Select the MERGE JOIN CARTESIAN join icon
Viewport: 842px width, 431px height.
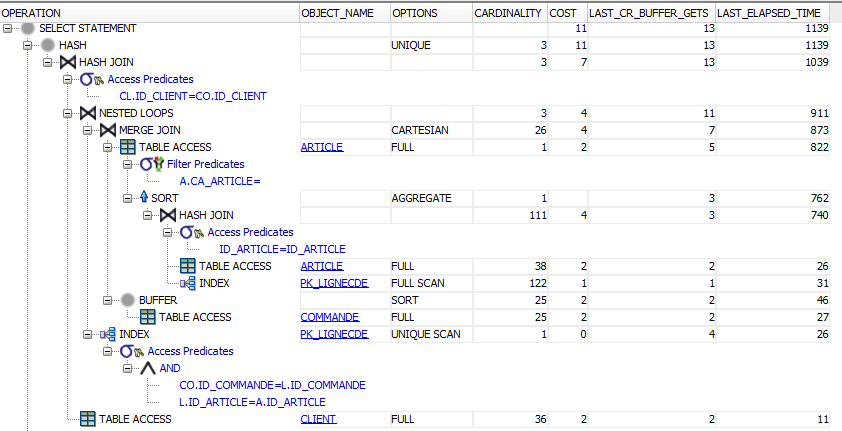107,130
